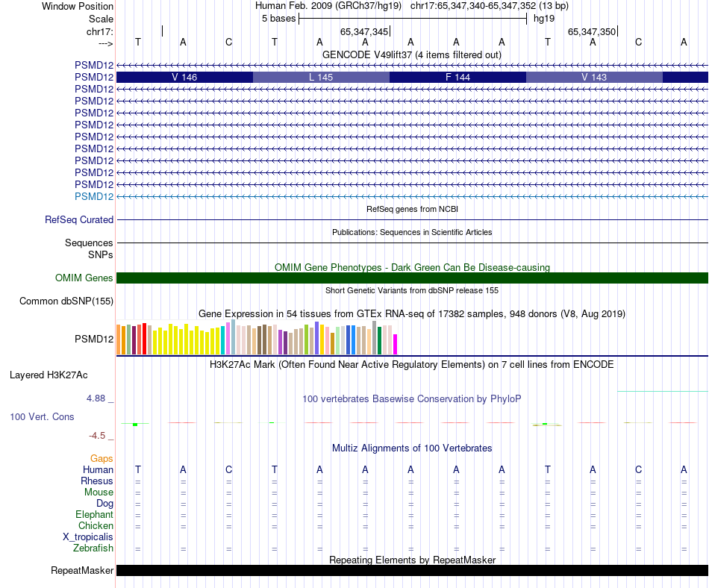
Task: Click Human Feb. 2009 (GRCh37/hg19) title
Action: (328, 6)
